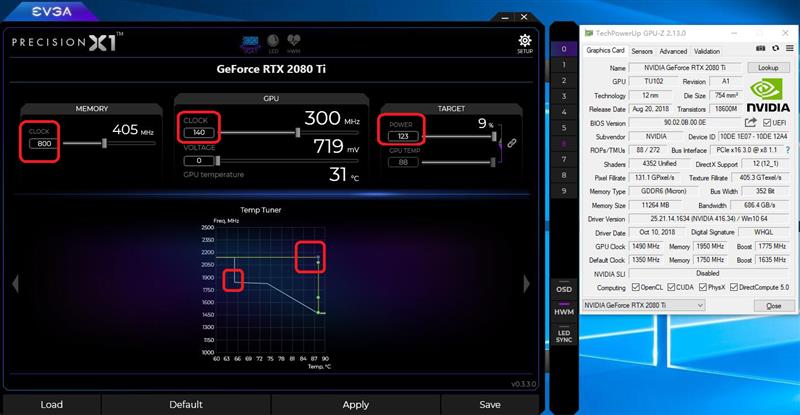The image size is (800, 415).
Task: Toggle the DirectCompute 5.0 checkbox
Action: tap(734, 287)
